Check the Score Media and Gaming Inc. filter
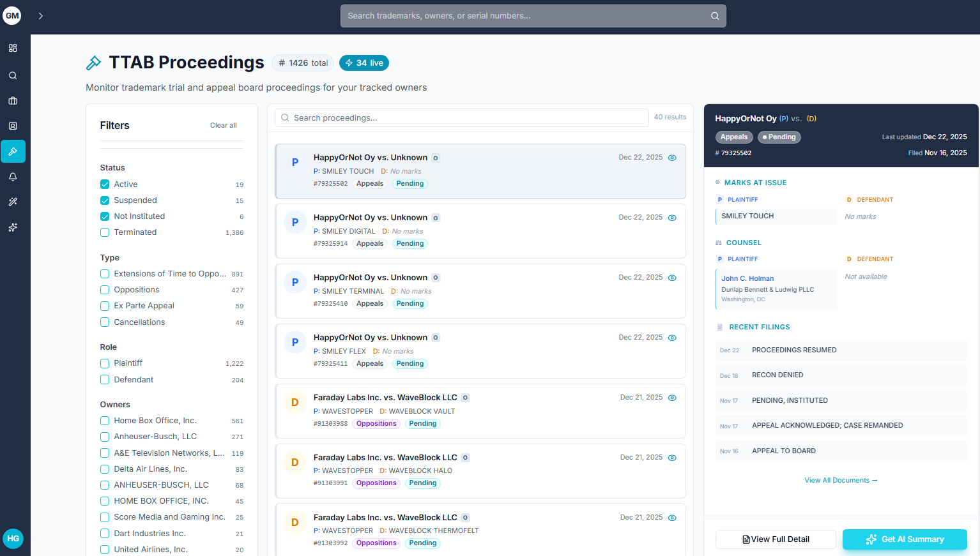Viewport: 980px width, 556px height. click(x=105, y=517)
